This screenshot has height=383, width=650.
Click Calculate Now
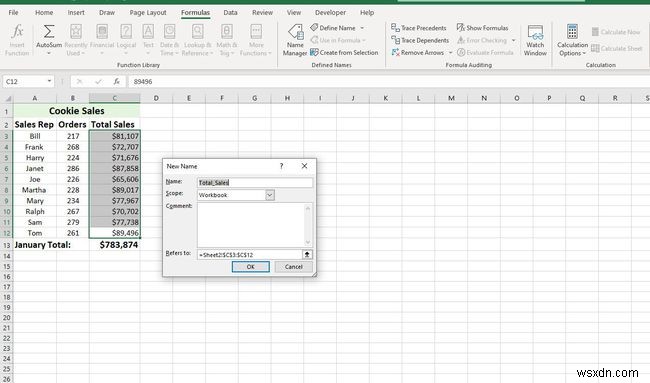[616, 32]
